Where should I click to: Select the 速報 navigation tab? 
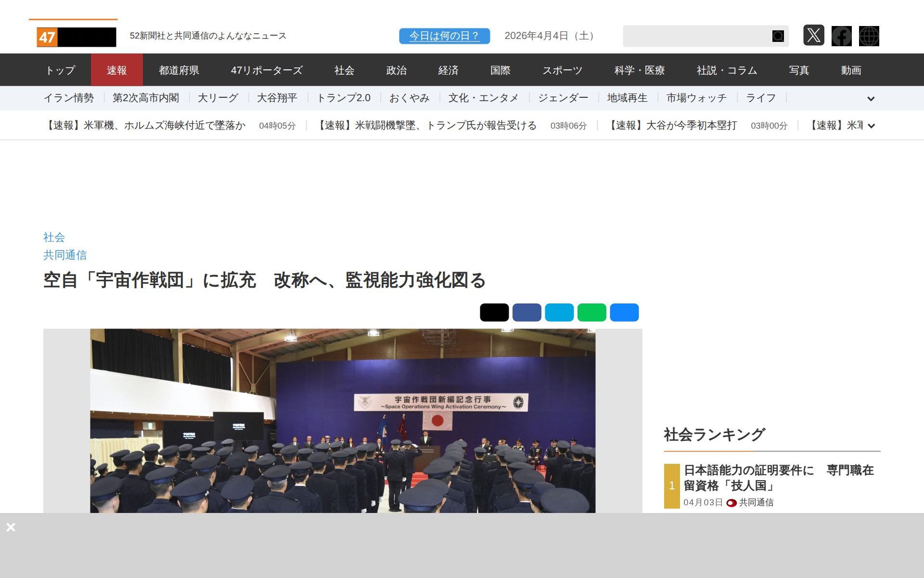[x=116, y=70]
